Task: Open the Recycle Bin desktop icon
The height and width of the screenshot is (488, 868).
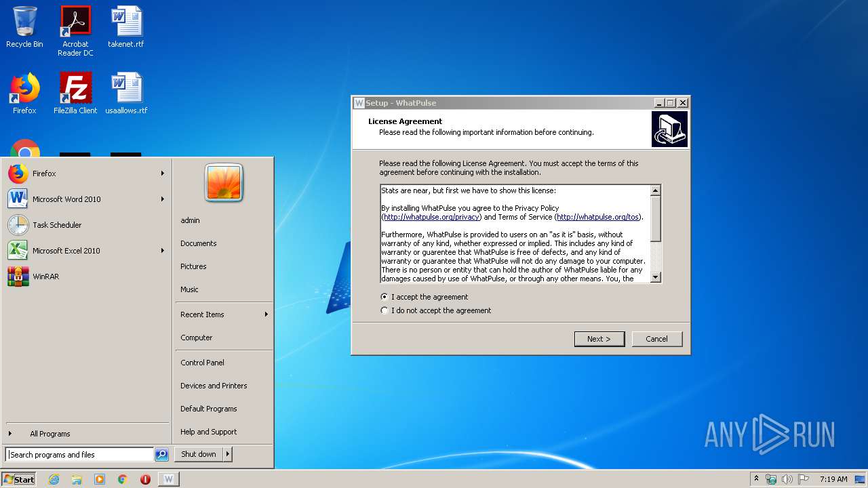Action: click(24, 28)
